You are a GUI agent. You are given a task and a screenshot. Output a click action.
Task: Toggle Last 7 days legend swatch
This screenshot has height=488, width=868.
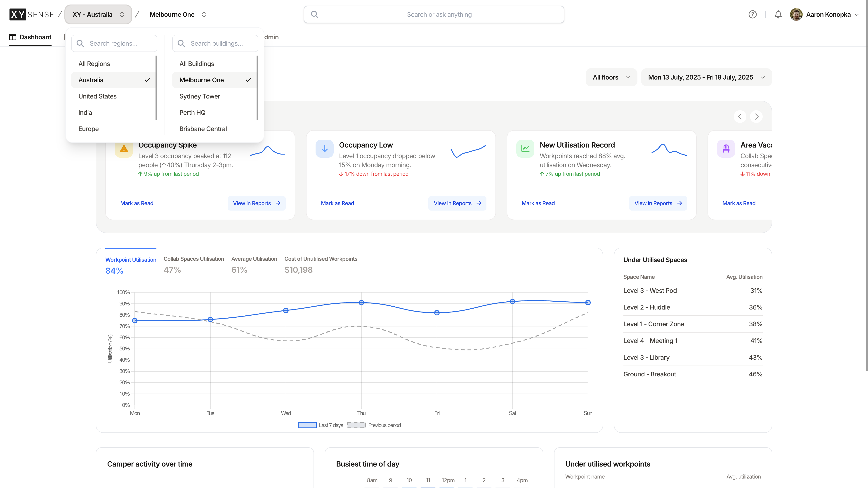307,425
